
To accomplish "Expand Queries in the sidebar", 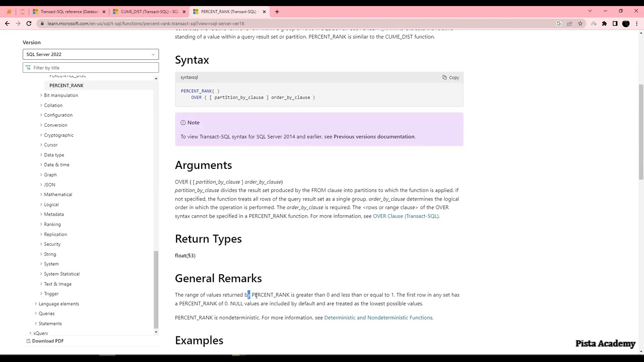I will pyautogui.click(x=36, y=314).
